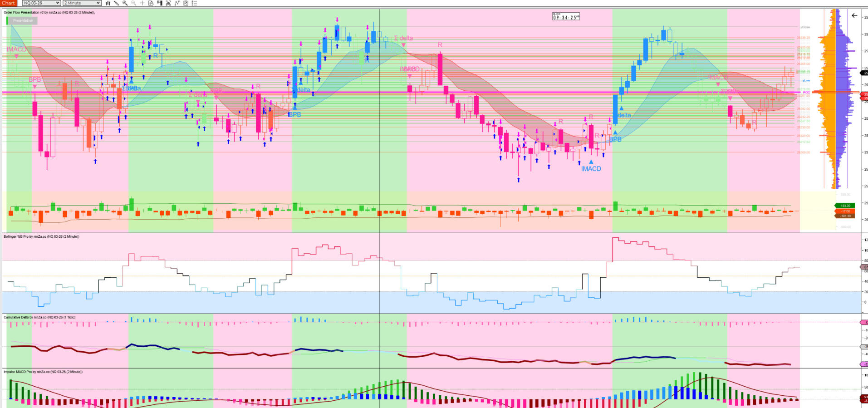Open the properties list icon
868x408 pixels.
coord(194,3)
